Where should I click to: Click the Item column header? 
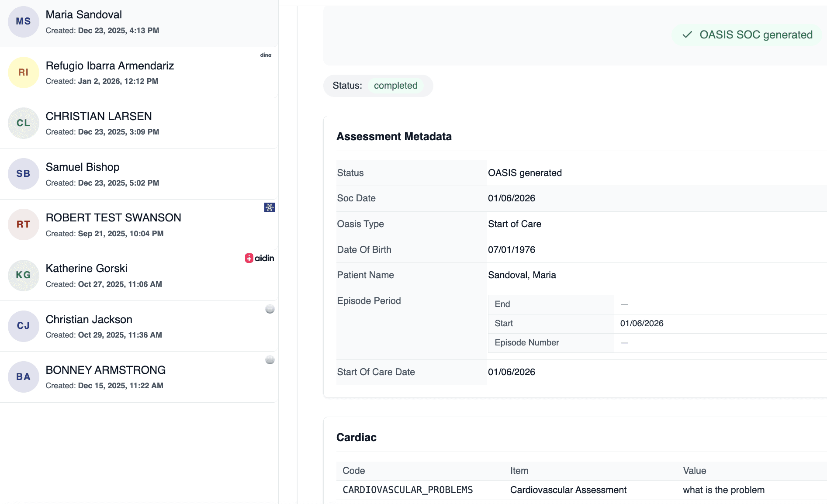click(x=519, y=471)
